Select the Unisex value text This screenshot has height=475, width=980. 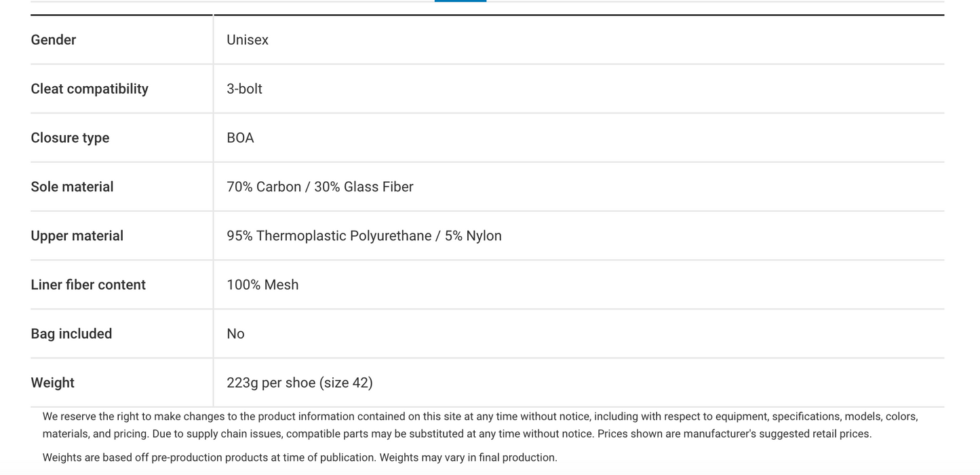248,40
